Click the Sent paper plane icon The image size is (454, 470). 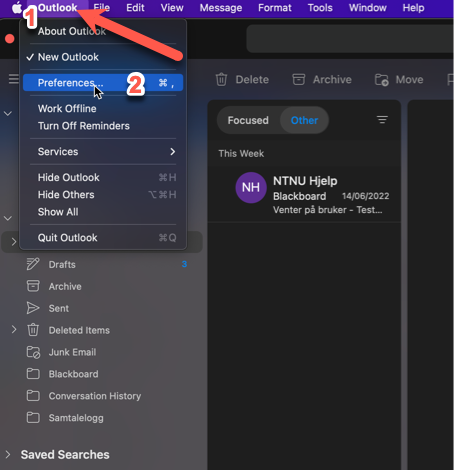point(33,308)
